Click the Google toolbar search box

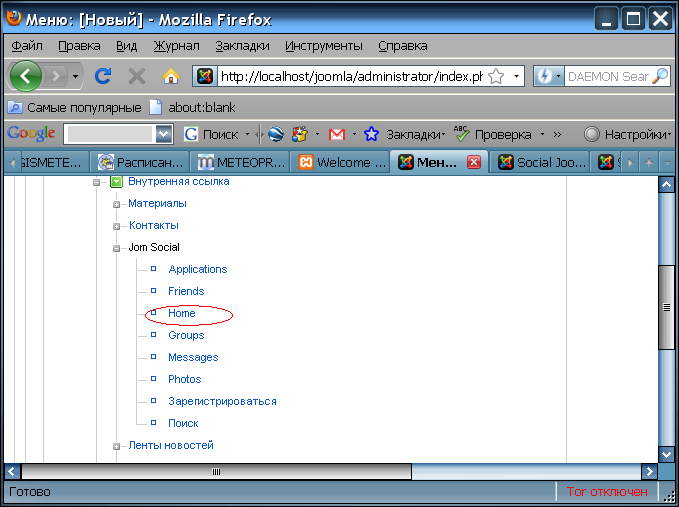(x=110, y=134)
